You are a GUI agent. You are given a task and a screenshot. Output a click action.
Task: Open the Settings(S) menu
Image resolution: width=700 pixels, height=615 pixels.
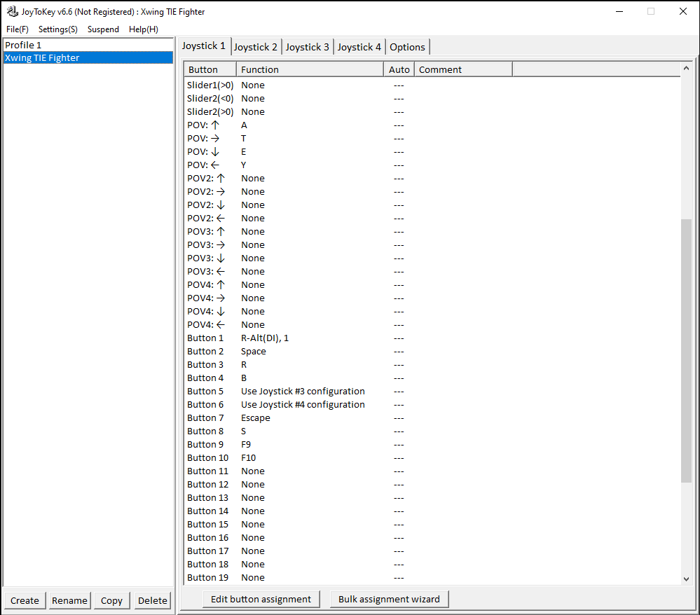tap(58, 29)
